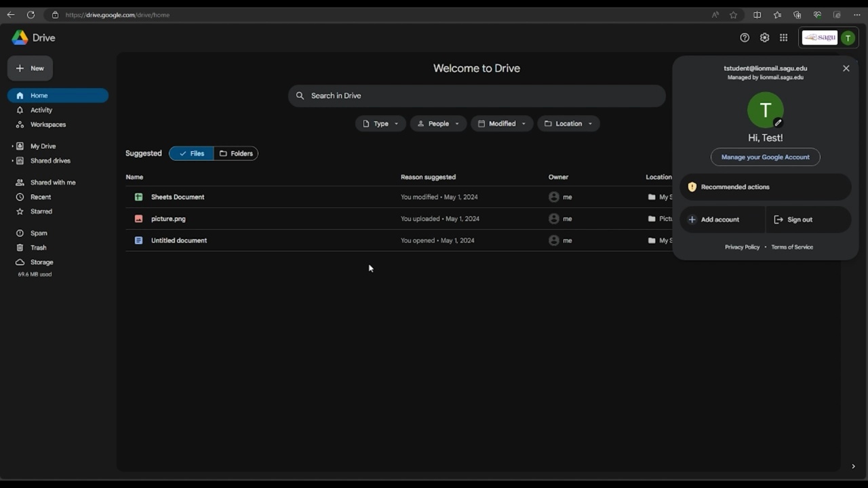Image resolution: width=868 pixels, height=488 pixels.
Task: Go to Home in sidebar
Action: [58, 96]
